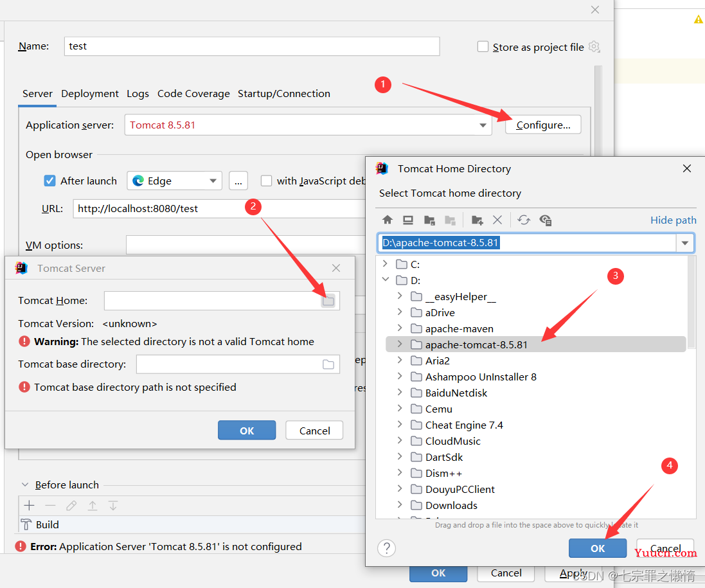This screenshot has width=705, height=588.
Task: Open the Deployment tab
Action: (x=90, y=94)
